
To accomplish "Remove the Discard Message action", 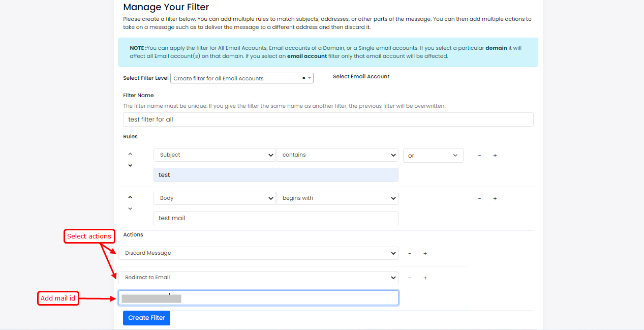I will 410,253.
